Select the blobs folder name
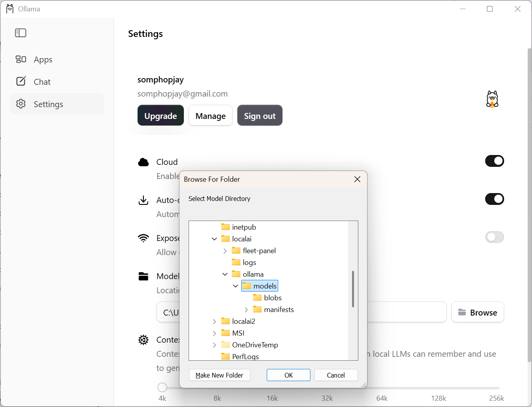The width and height of the screenshot is (532, 407). (273, 298)
